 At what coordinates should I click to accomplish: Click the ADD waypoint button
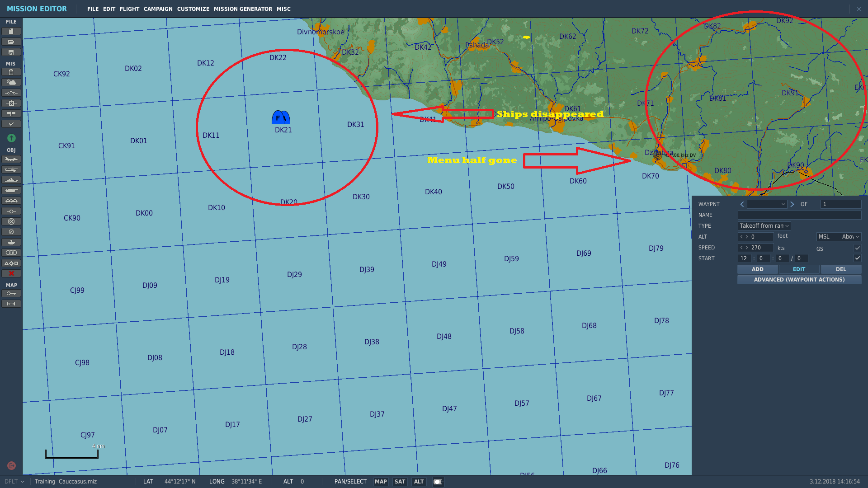(x=757, y=269)
